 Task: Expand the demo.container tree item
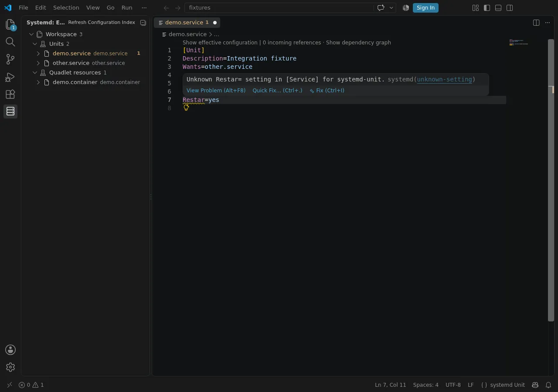pos(38,82)
